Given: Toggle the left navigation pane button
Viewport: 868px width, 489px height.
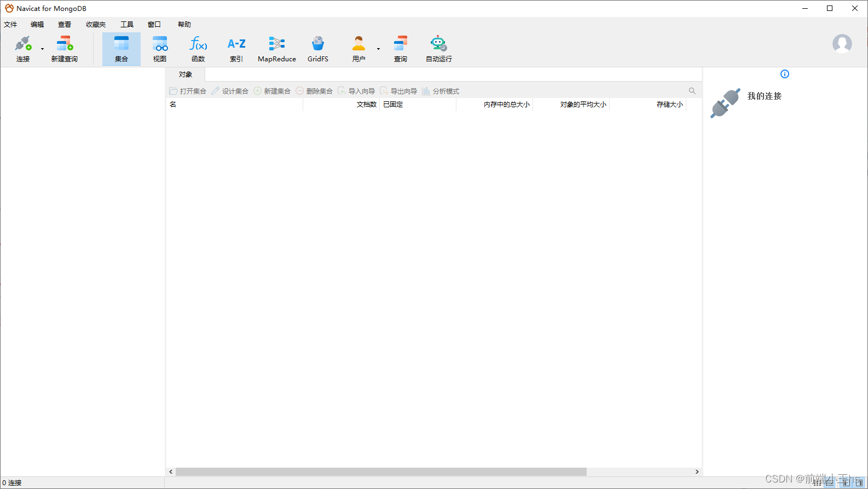Looking at the screenshot, I should point(846,482).
